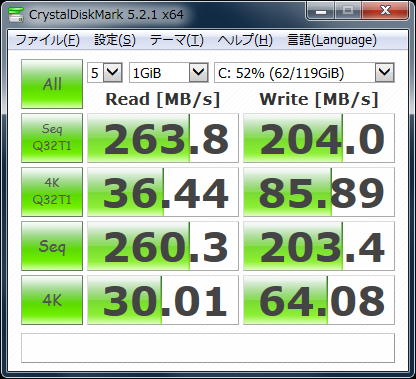Start the plain 4K benchmark

point(52,300)
